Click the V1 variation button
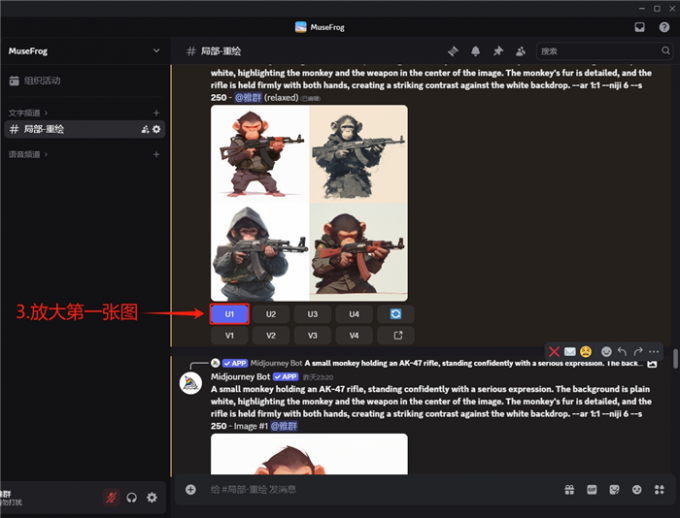The height and width of the screenshot is (518, 680). click(x=229, y=335)
